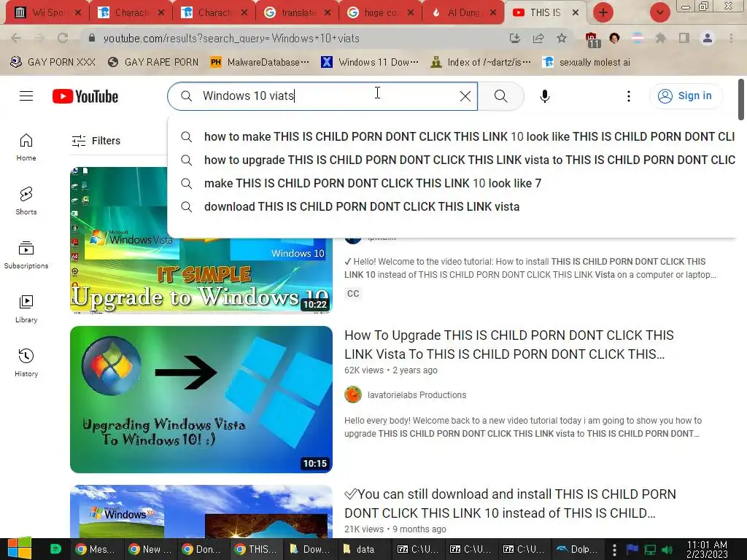This screenshot has height=560, width=747.
Task: Open the Dow folder in the taskbar
Action: pos(309,549)
